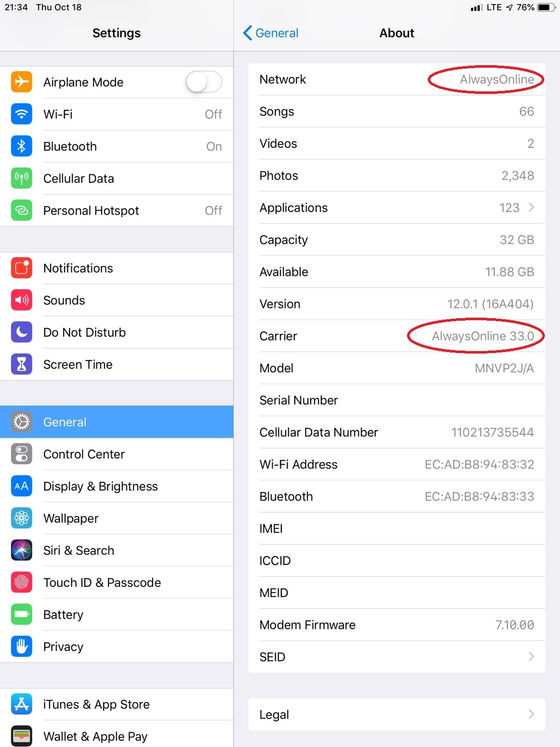
Task: Open Siri & Search icon
Action: click(x=22, y=551)
